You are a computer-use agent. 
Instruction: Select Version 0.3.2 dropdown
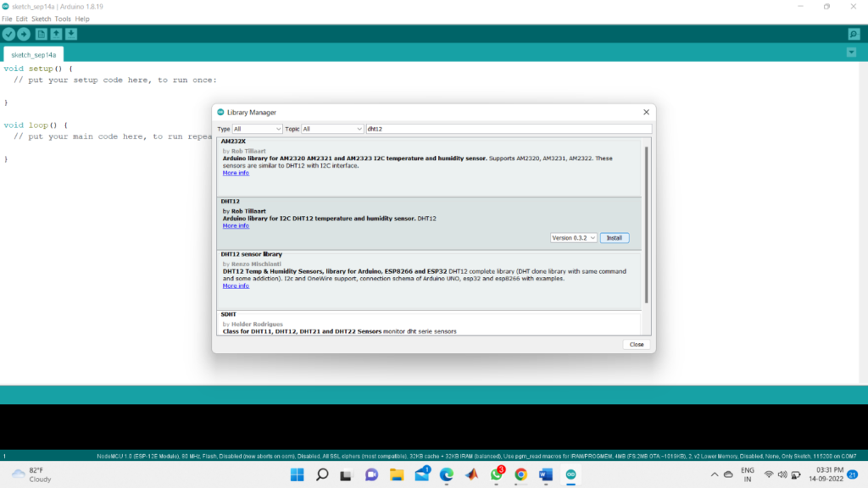(x=574, y=238)
